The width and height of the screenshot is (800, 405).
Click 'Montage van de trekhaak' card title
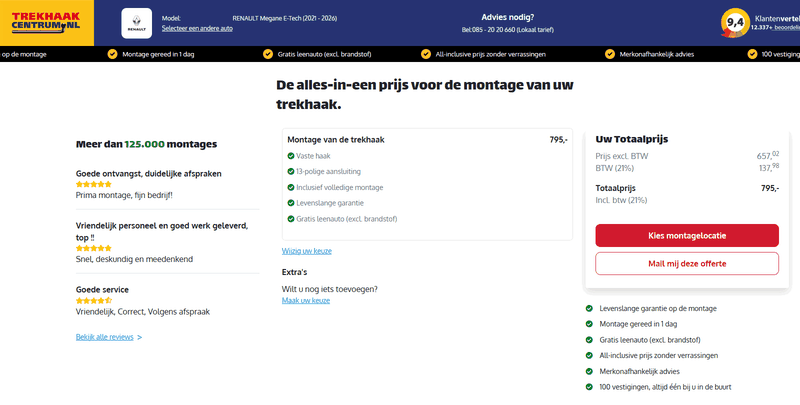tap(336, 140)
